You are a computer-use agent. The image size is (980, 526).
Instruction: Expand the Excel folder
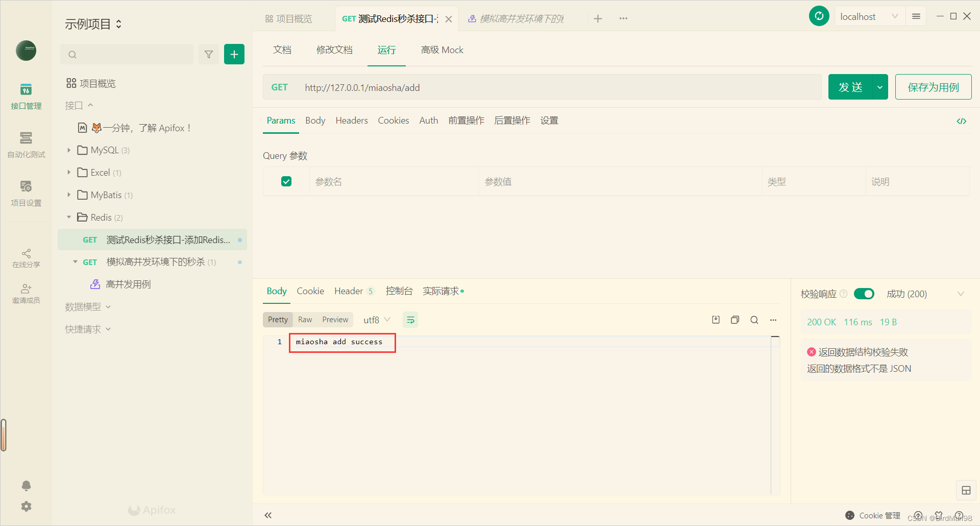point(69,173)
